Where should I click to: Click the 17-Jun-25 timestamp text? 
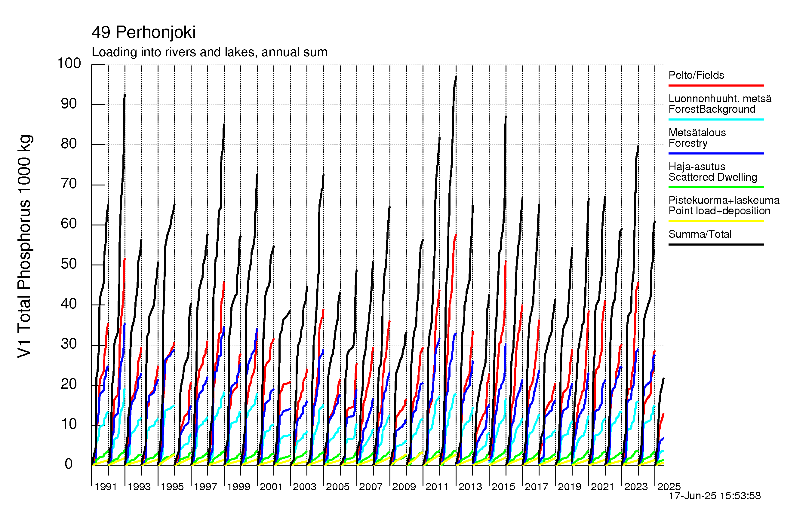(x=715, y=496)
